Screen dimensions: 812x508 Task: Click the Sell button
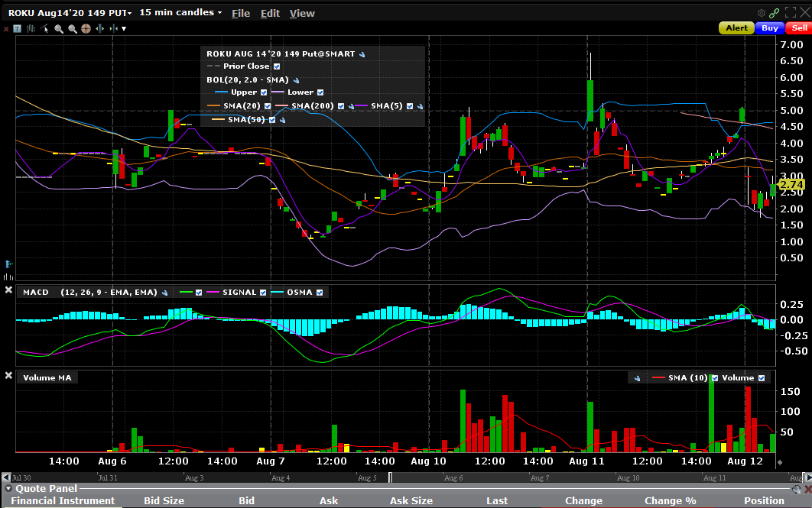tap(799, 28)
